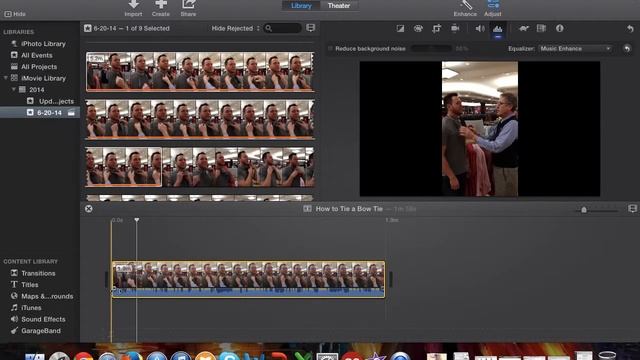Open the Color Correction palette
The height and width of the screenshot is (360, 640).
tap(418, 29)
